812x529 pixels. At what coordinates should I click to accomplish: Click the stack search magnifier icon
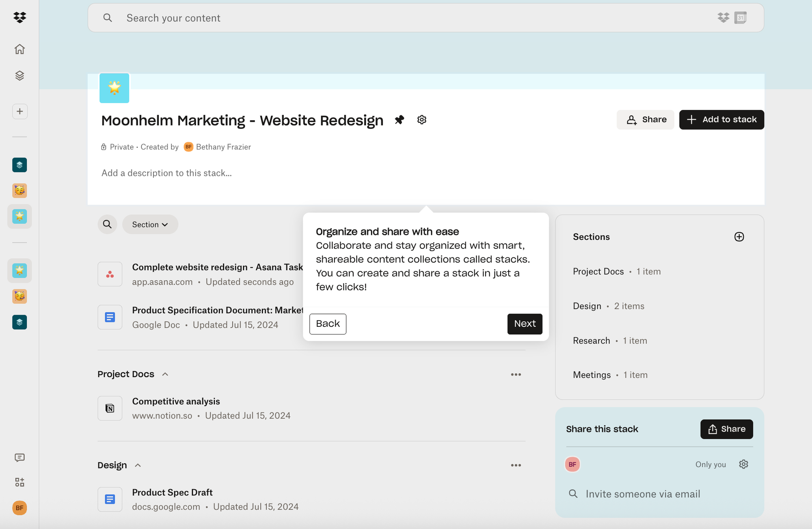pyautogui.click(x=107, y=225)
